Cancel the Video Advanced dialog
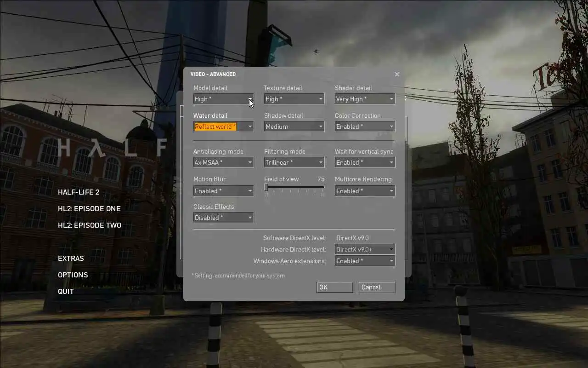The image size is (588, 368). coord(377,287)
